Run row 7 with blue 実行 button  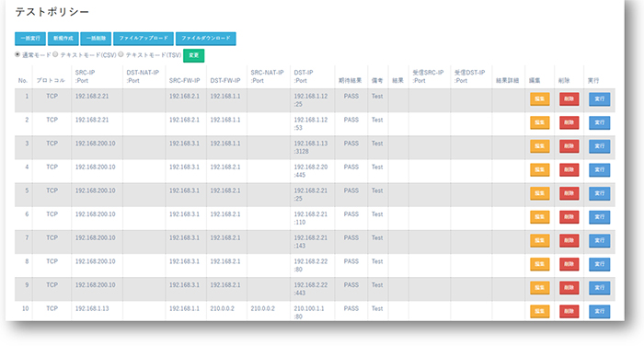[x=599, y=240]
